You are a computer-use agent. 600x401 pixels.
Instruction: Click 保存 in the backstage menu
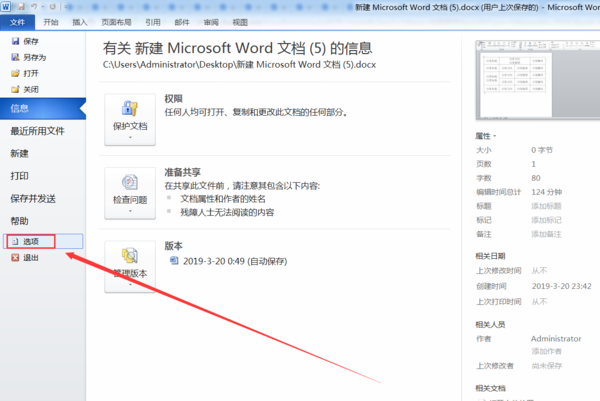[x=25, y=41]
